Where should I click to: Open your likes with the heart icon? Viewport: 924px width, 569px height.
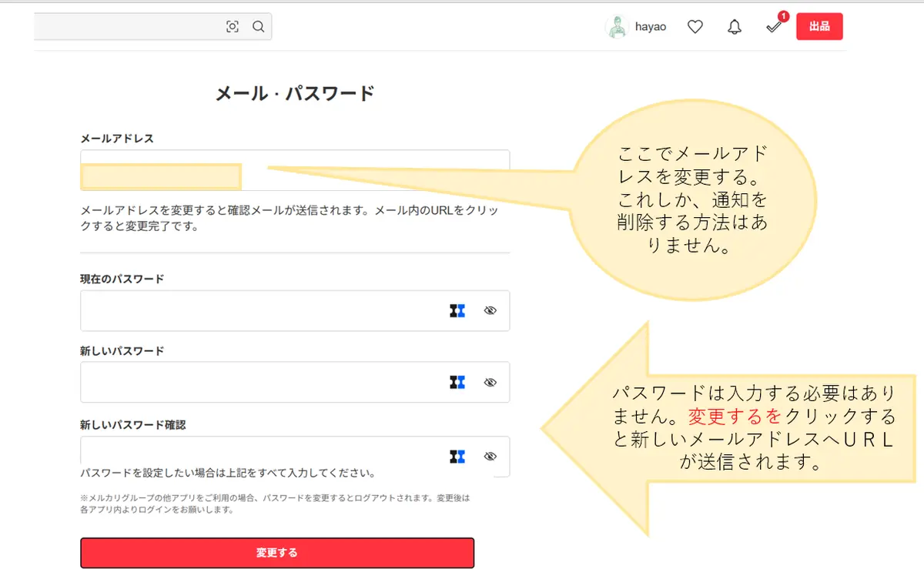[695, 25]
